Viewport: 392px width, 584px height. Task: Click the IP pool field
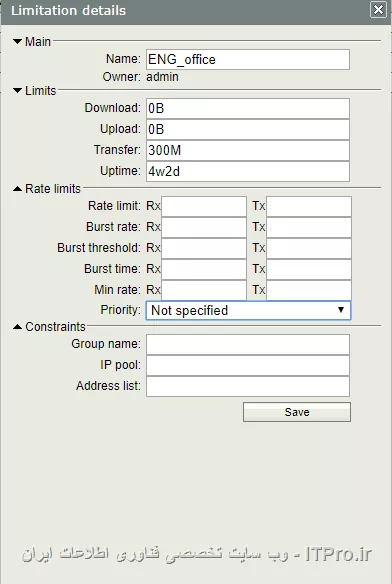click(x=248, y=365)
